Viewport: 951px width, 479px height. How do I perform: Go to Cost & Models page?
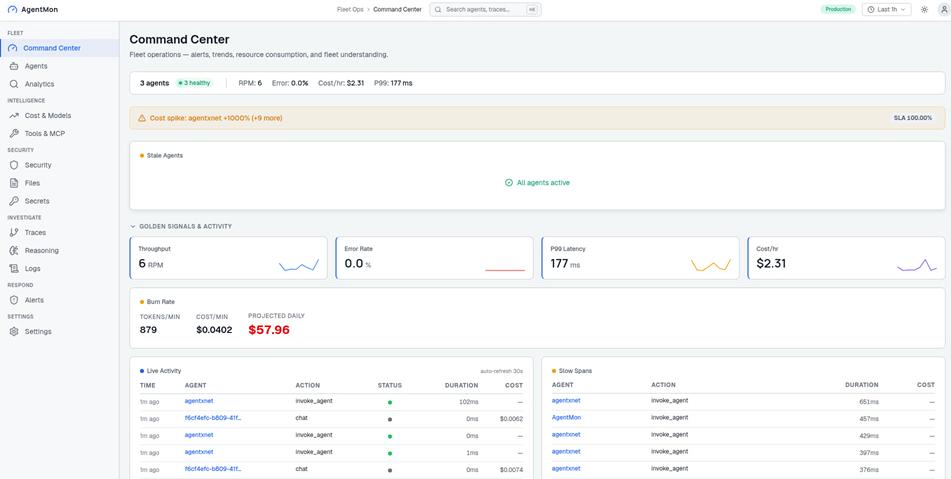coord(47,116)
